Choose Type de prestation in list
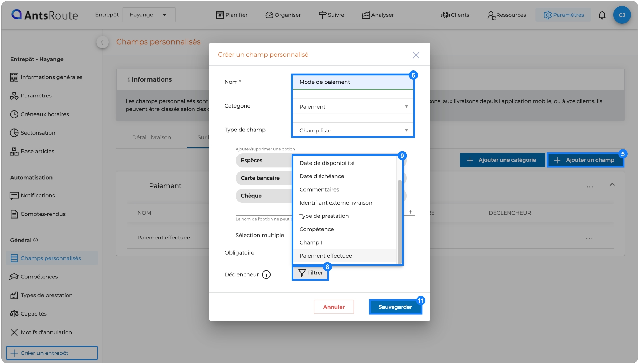639x364 pixels. click(345, 216)
